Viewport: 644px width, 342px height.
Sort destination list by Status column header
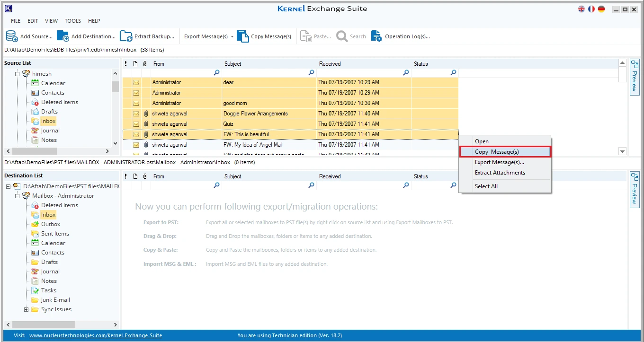click(435, 176)
